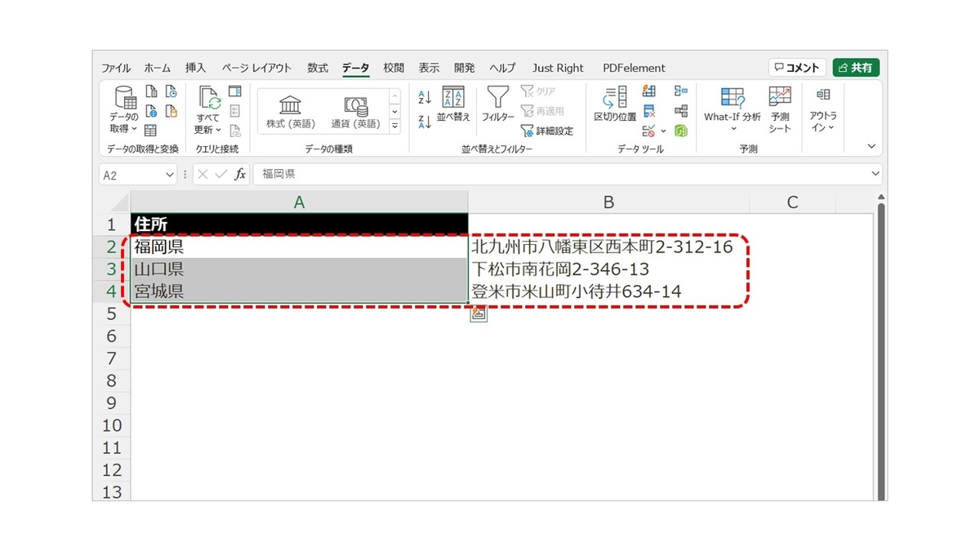Expand the Name Box dropdown

point(170,174)
